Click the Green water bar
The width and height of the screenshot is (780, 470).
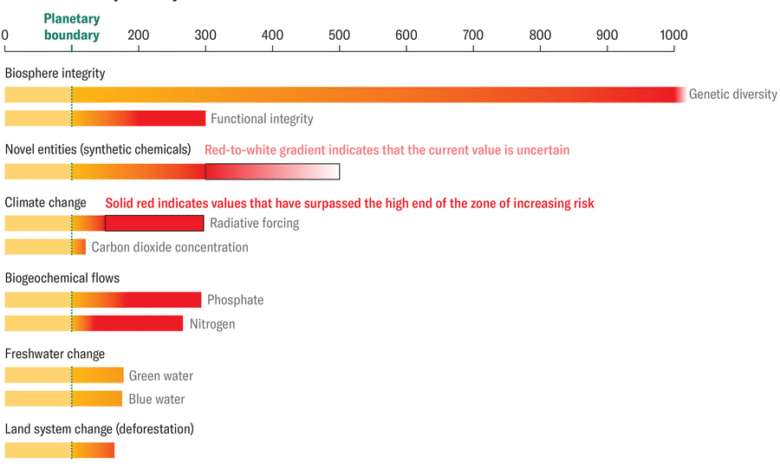click(x=64, y=375)
